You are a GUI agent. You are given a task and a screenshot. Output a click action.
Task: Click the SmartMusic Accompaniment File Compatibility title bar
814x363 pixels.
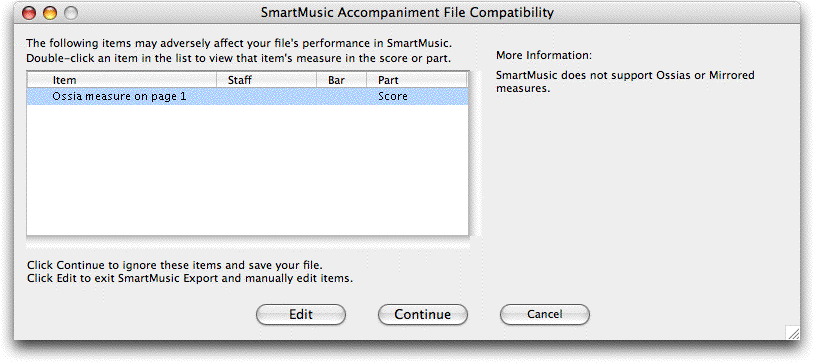(407, 12)
